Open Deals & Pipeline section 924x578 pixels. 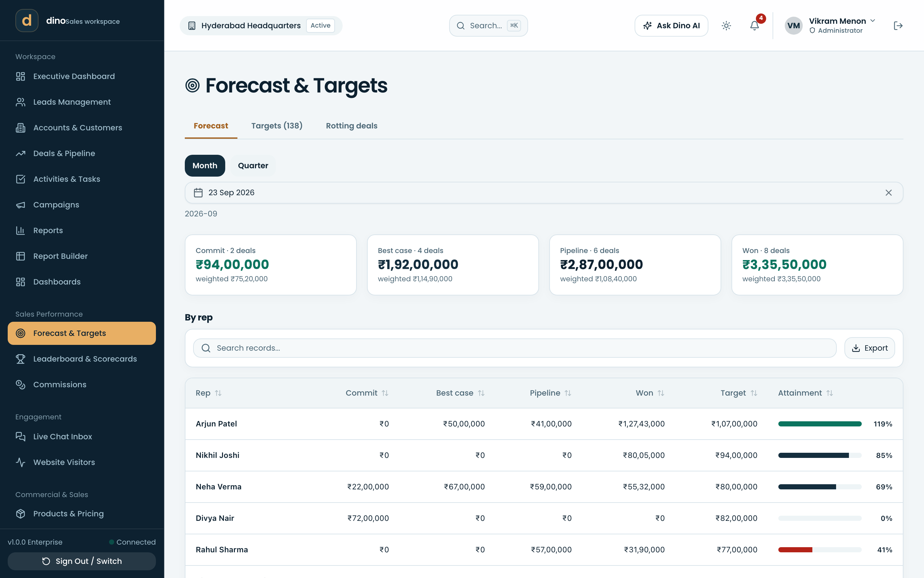coord(82,153)
